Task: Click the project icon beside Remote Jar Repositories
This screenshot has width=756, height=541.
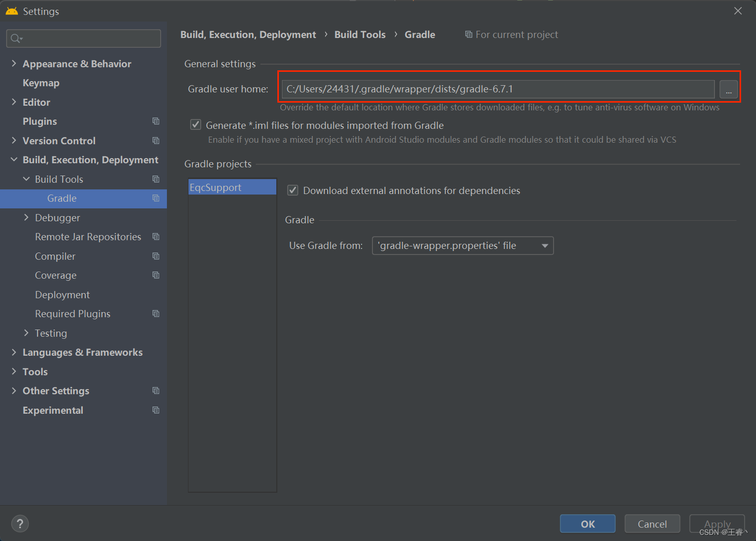Action: pyautogui.click(x=156, y=237)
